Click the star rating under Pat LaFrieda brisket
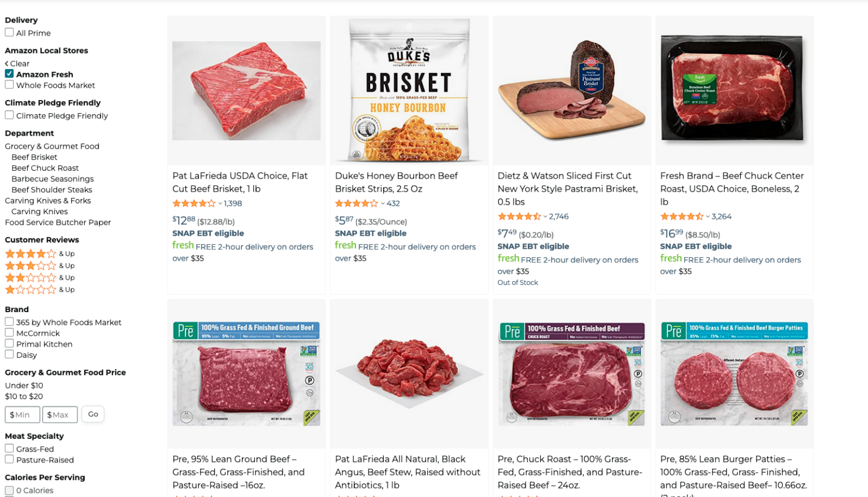This screenshot has width=868, height=497. [194, 203]
